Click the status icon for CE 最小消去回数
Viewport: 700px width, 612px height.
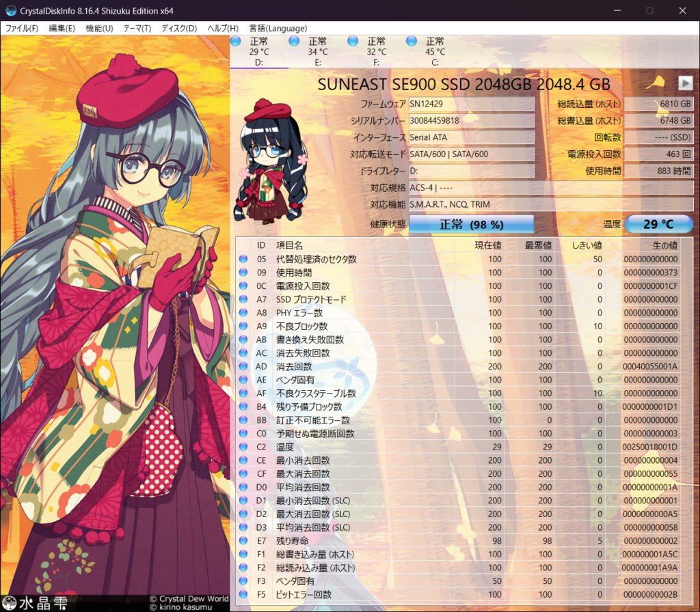point(243,460)
